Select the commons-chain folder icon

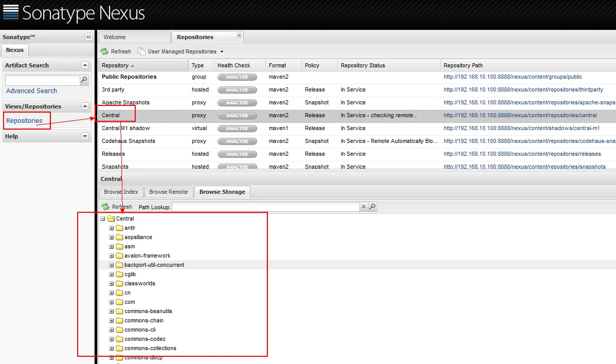point(119,320)
